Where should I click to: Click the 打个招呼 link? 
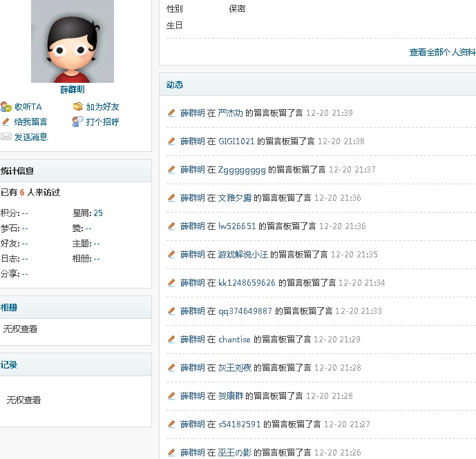coord(102,122)
